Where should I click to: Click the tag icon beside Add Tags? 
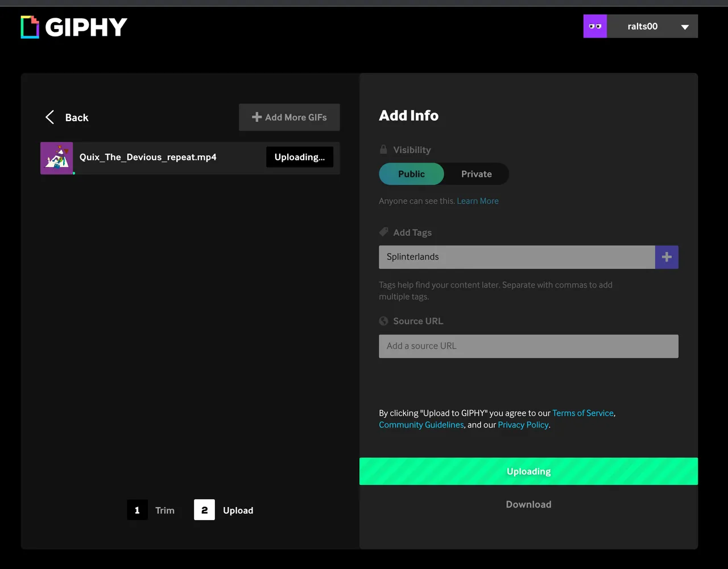(383, 232)
